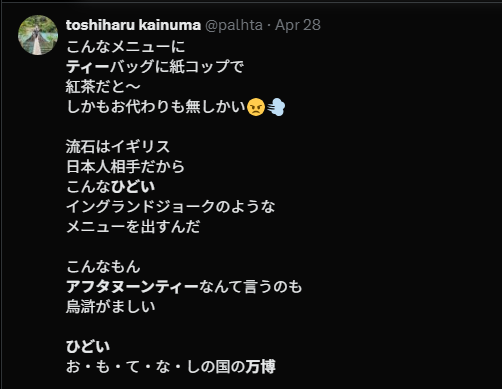Click the line こんなメニューに

click(125, 47)
